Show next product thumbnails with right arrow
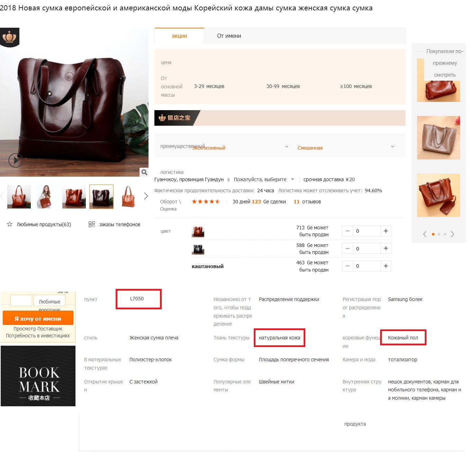The height and width of the screenshot is (461, 476). (x=146, y=196)
